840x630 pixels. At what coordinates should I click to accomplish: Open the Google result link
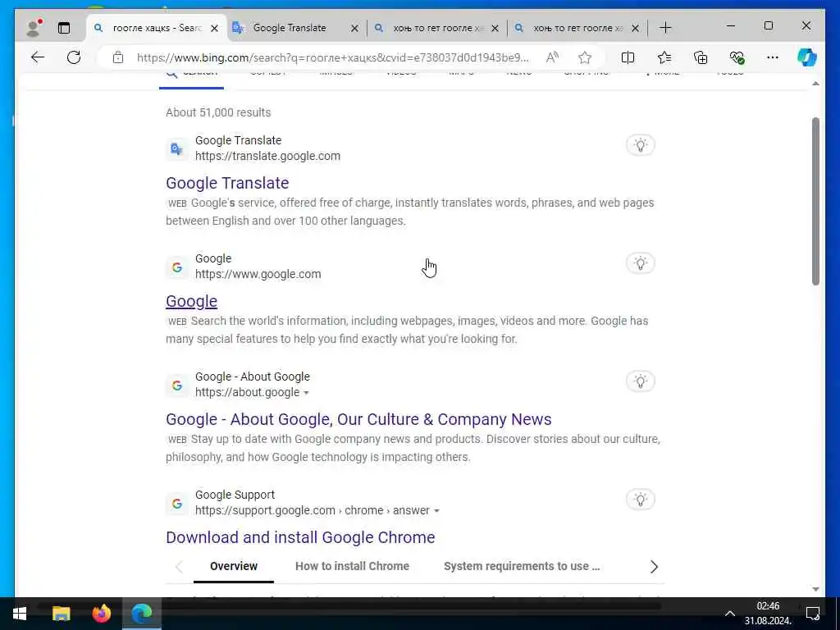tap(191, 301)
